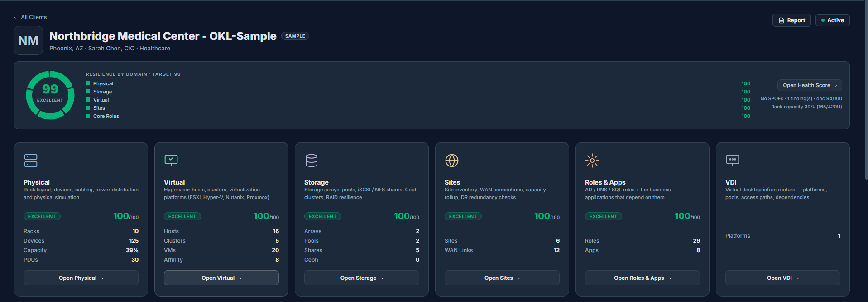Click the page vertical scrollbar
This screenshot has width=868, height=302.
[x=866, y=91]
